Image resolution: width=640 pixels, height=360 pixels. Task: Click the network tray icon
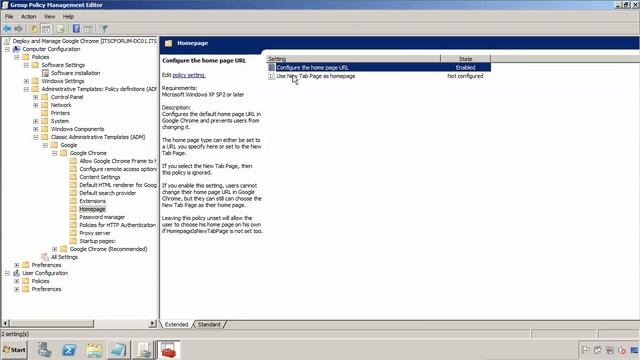[x=610, y=350]
